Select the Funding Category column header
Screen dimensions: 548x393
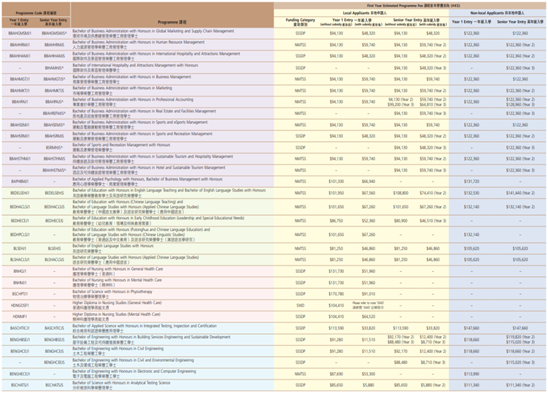300,22
